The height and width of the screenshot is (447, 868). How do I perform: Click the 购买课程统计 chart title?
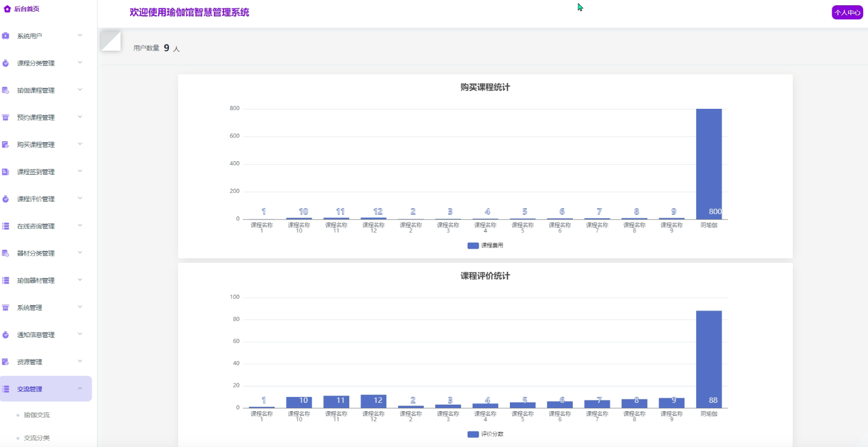coord(485,87)
